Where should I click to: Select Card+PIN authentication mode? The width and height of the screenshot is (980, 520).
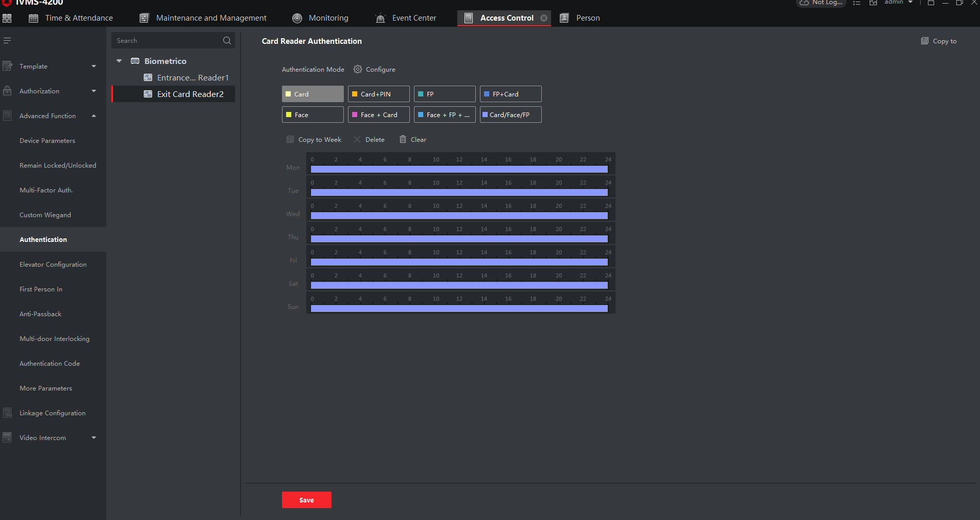coord(379,94)
